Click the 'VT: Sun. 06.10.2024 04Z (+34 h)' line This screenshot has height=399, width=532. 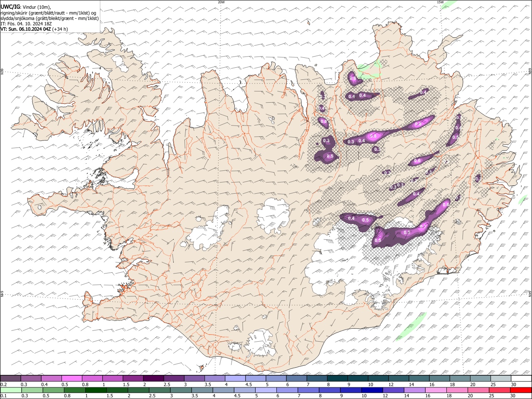tap(34, 29)
